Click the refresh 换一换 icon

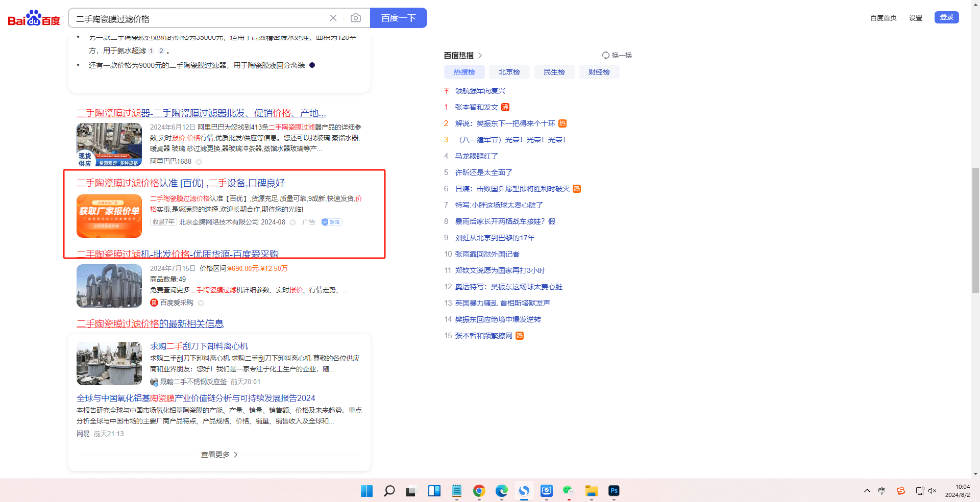[x=606, y=55]
